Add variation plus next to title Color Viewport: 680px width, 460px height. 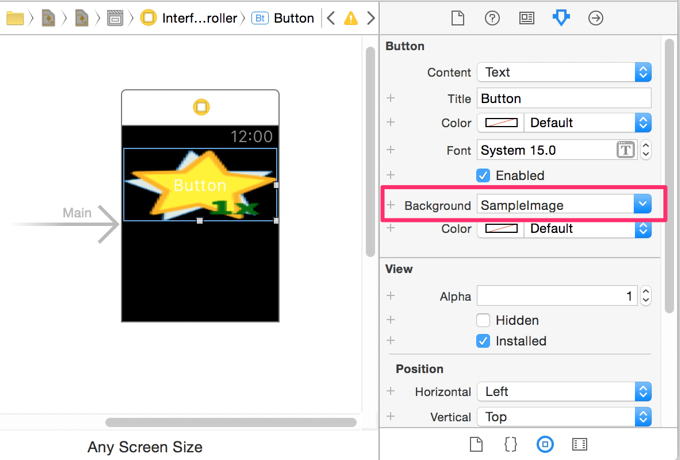coord(391,122)
